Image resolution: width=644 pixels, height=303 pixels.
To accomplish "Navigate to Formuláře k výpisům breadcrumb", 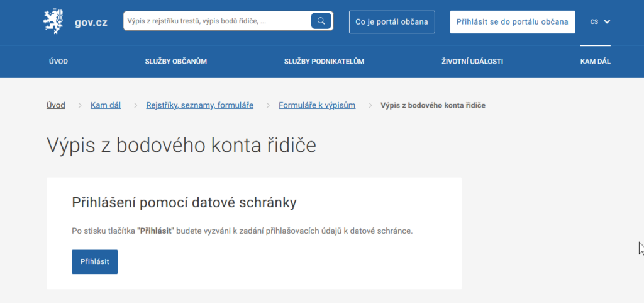I will (317, 105).
